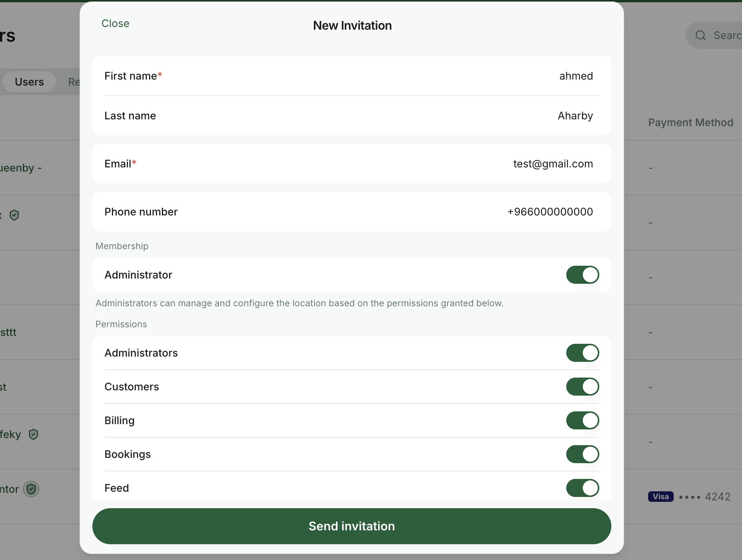
Task: Disable the Customers permission
Action: (x=582, y=387)
